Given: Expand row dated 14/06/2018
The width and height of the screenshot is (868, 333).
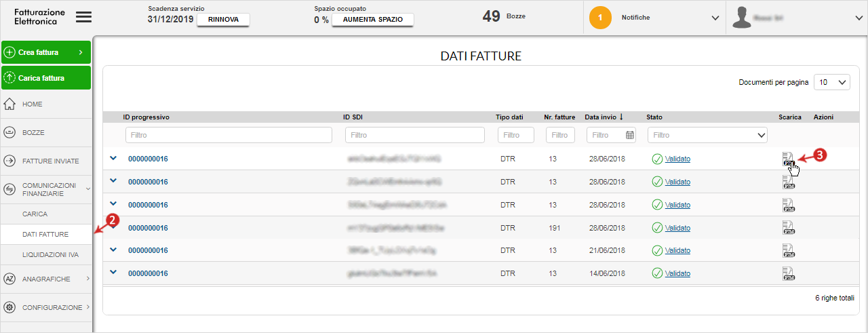Looking at the screenshot, I should coord(113,273).
